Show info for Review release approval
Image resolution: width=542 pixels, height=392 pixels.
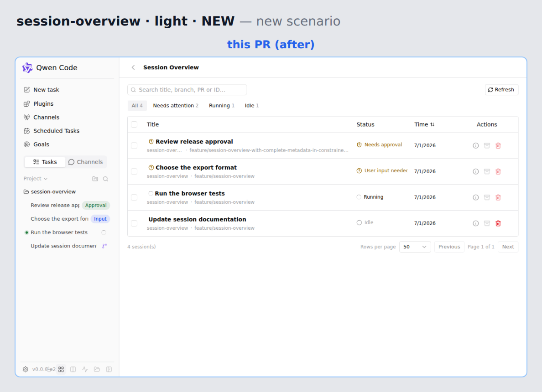click(476, 145)
